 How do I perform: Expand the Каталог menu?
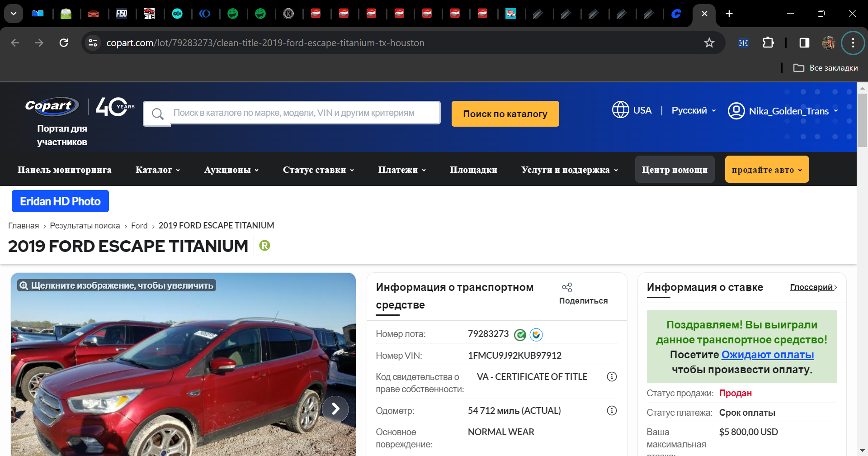(x=158, y=170)
